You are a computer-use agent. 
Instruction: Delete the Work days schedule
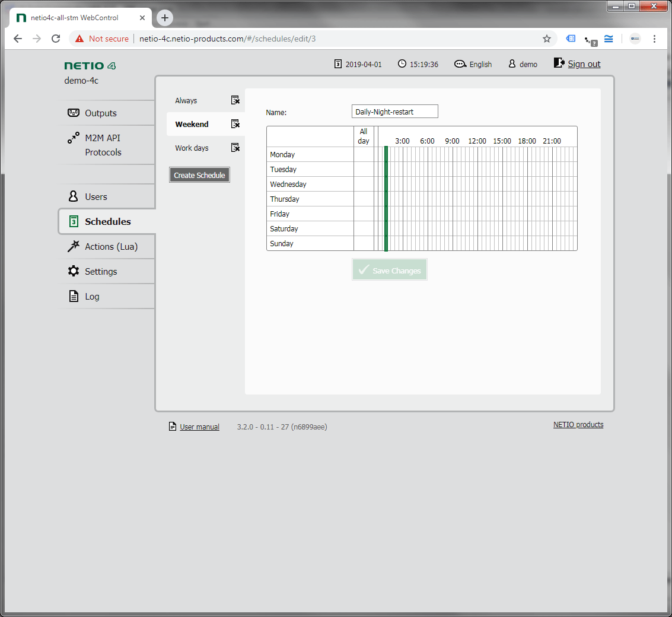[235, 148]
